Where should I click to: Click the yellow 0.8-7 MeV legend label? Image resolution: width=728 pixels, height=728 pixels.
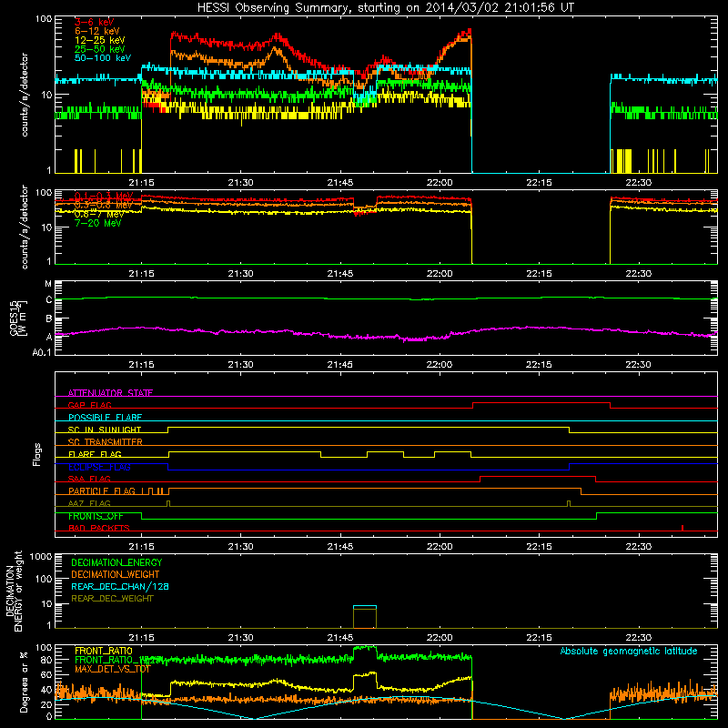click(99, 214)
